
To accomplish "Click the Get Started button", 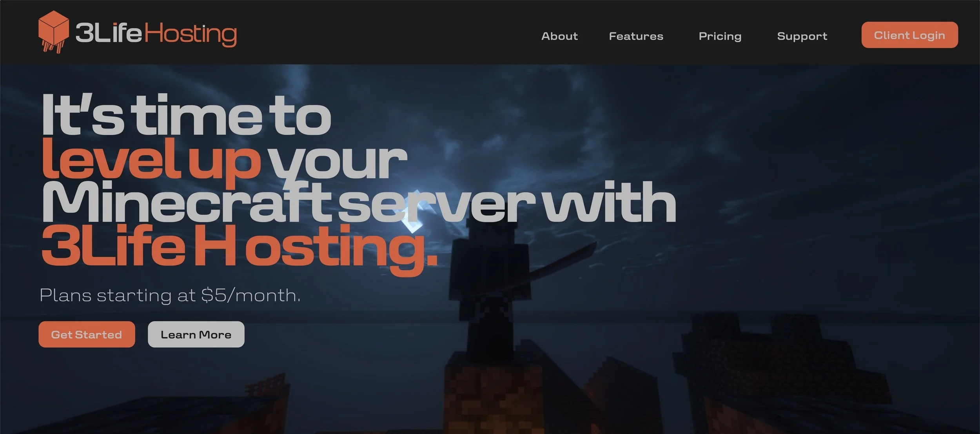I will tap(87, 334).
